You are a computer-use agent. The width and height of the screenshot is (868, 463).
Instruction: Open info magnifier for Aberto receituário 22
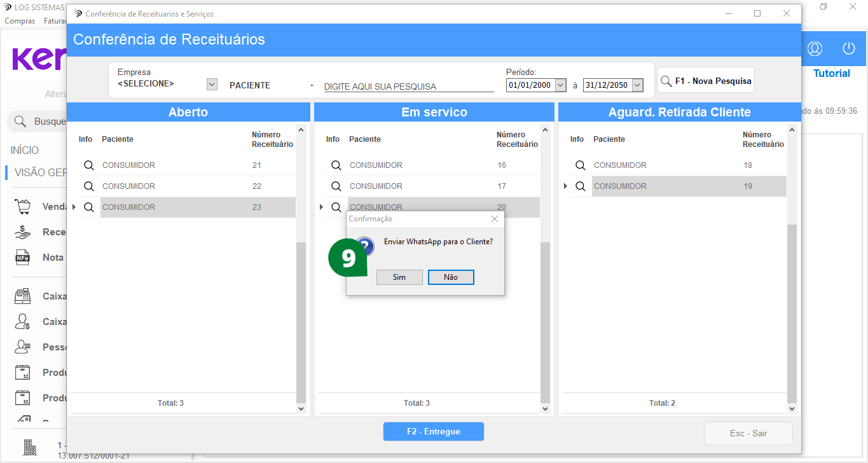89,186
